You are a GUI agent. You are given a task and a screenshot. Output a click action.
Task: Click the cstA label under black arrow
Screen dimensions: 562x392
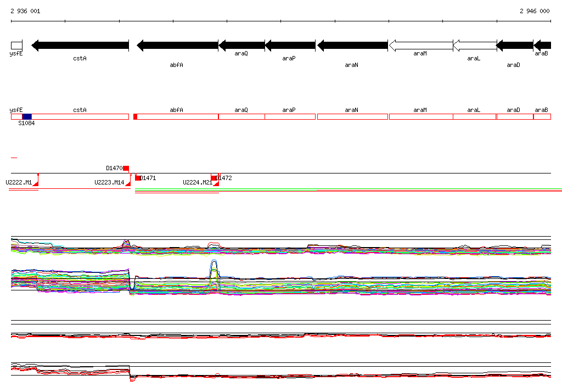(x=80, y=58)
